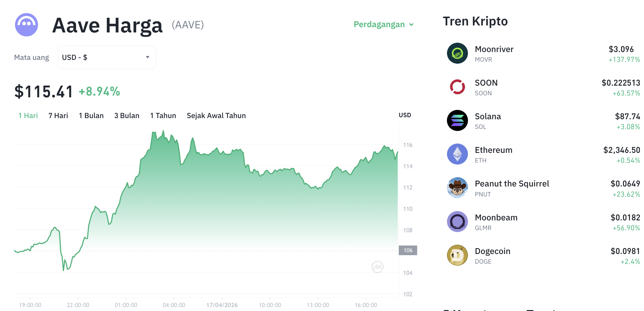Switch to the 1 Bulan view

point(91,115)
